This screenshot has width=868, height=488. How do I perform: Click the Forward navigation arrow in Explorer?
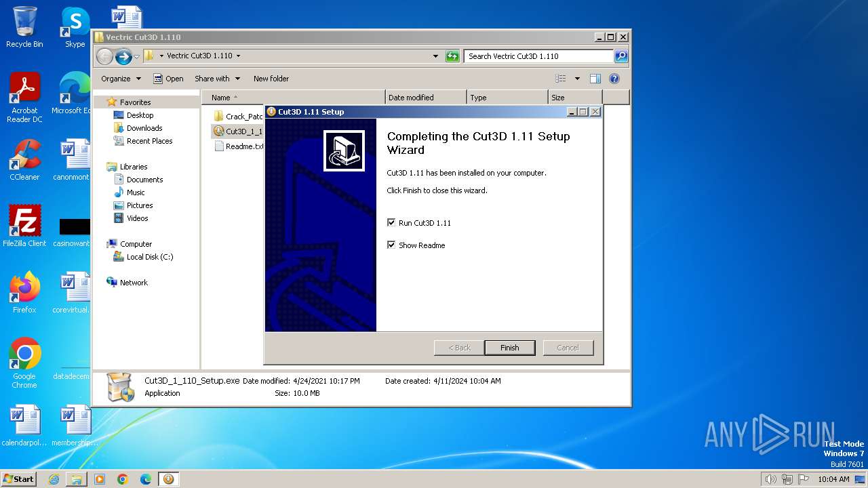click(123, 56)
